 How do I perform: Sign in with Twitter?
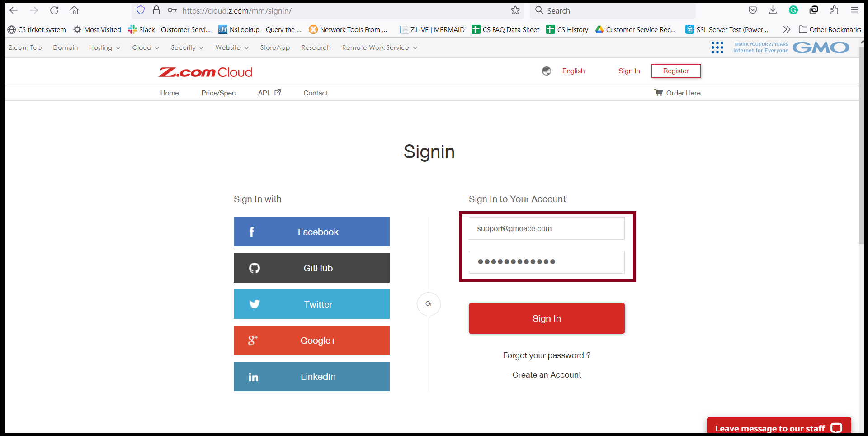tap(311, 304)
